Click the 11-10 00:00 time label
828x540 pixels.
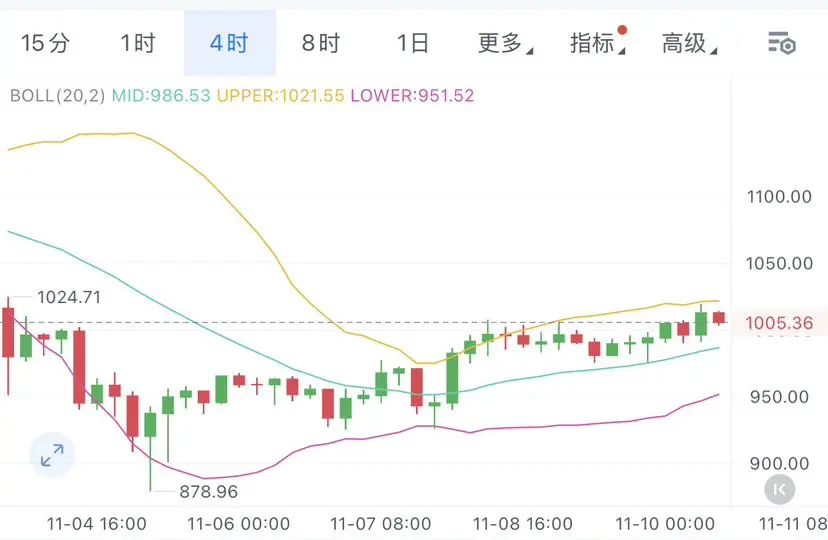(x=665, y=524)
